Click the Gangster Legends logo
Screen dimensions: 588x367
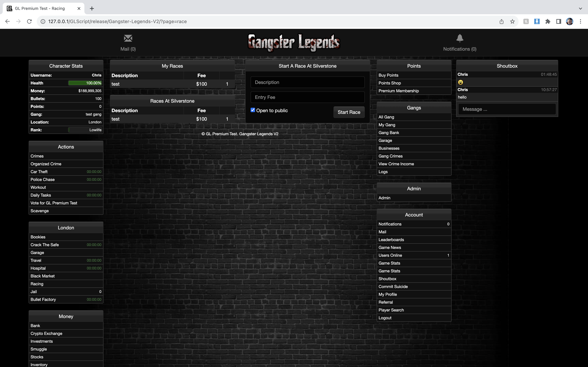pos(294,43)
